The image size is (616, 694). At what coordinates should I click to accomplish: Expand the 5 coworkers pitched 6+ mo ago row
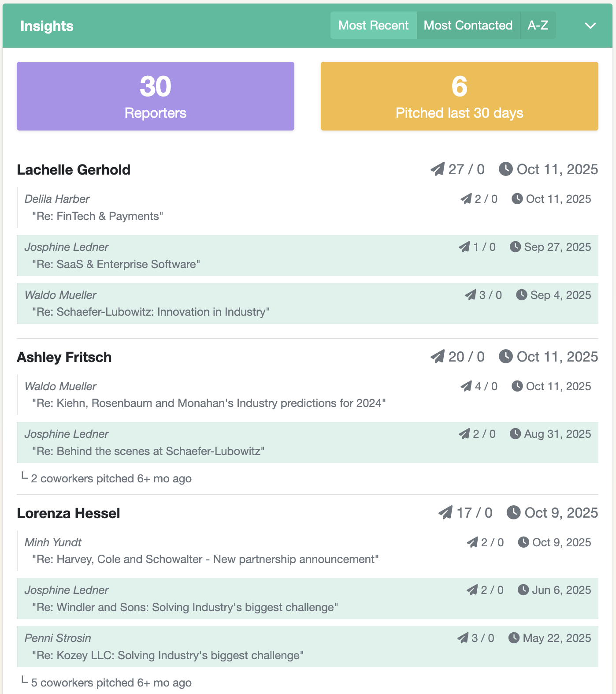click(111, 683)
